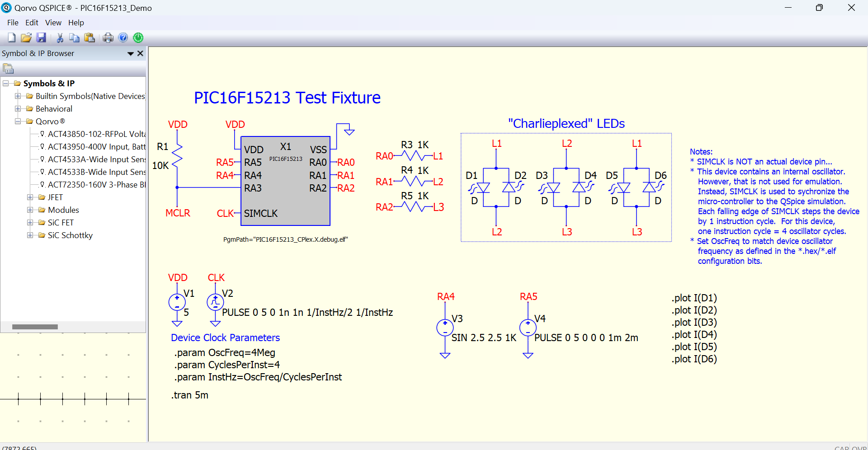868x450 pixels.
Task: Select resistor R5 1K symbol
Action: [x=414, y=207]
